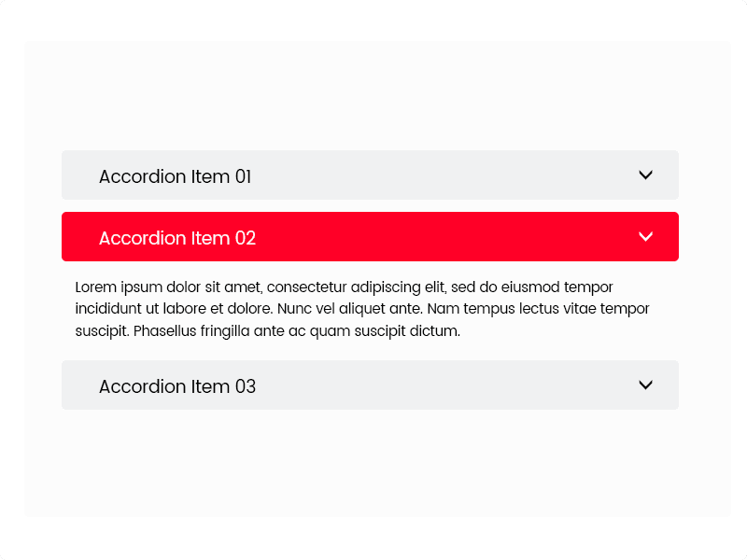Click the "Accordion Item 03" title text
747x560 pixels.
click(177, 386)
